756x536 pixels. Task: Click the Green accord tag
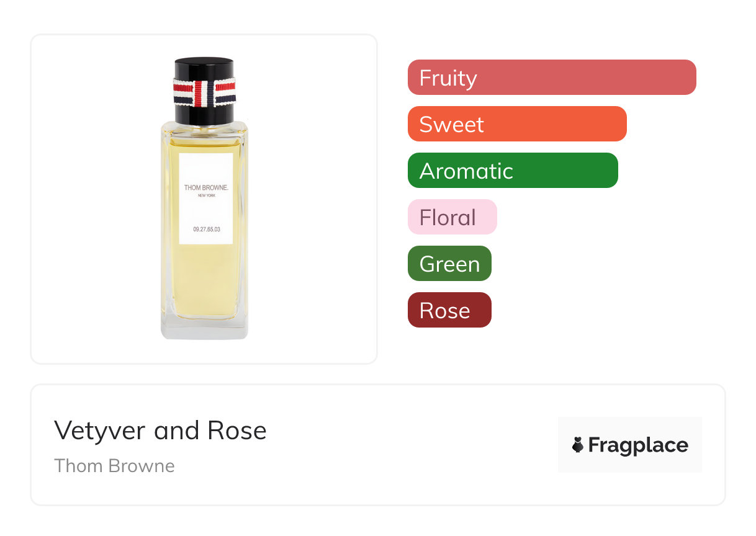click(449, 264)
